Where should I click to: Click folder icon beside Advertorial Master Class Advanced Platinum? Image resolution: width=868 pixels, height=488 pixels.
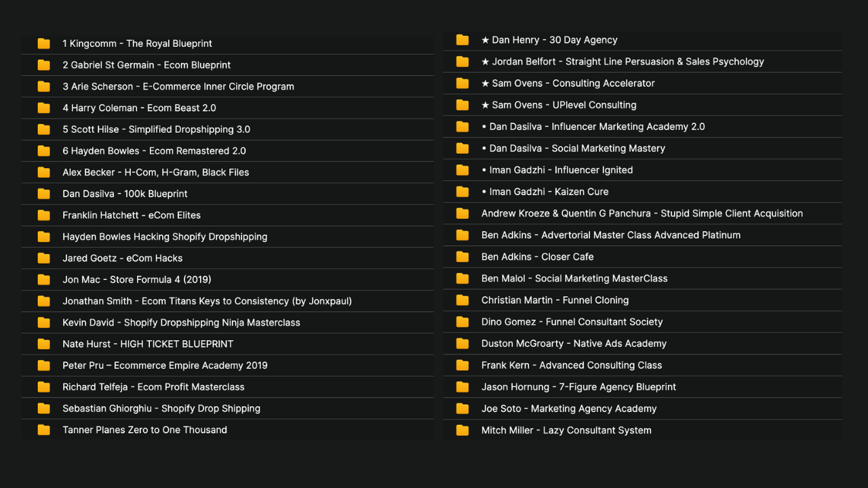point(462,235)
